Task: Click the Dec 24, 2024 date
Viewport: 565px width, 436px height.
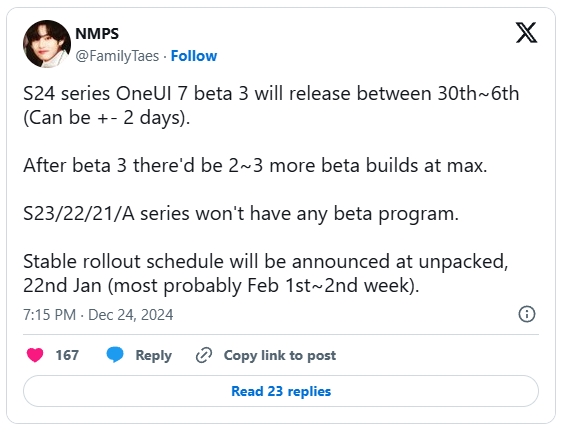Action: point(130,315)
